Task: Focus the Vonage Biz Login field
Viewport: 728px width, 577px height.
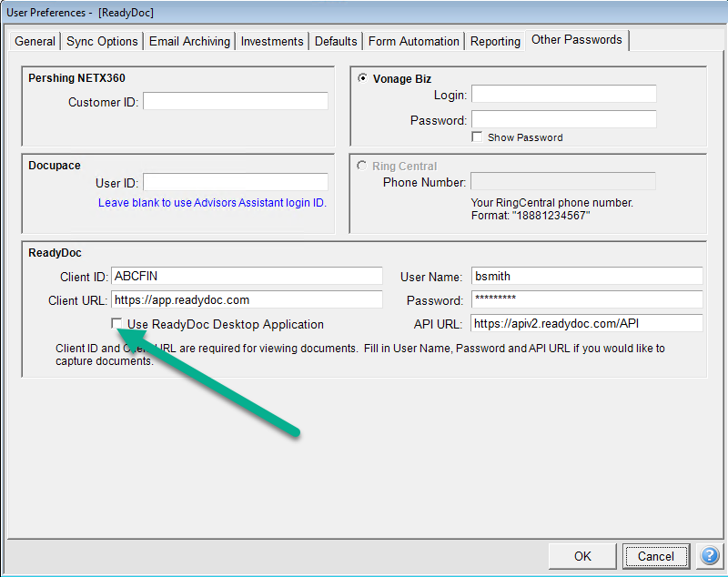Action: click(x=564, y=95)
